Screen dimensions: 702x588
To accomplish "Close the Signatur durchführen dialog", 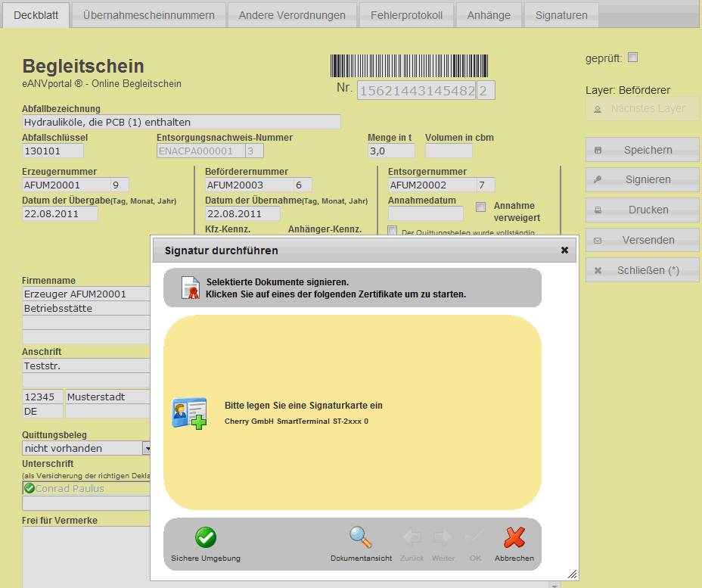I will [564, 250].
